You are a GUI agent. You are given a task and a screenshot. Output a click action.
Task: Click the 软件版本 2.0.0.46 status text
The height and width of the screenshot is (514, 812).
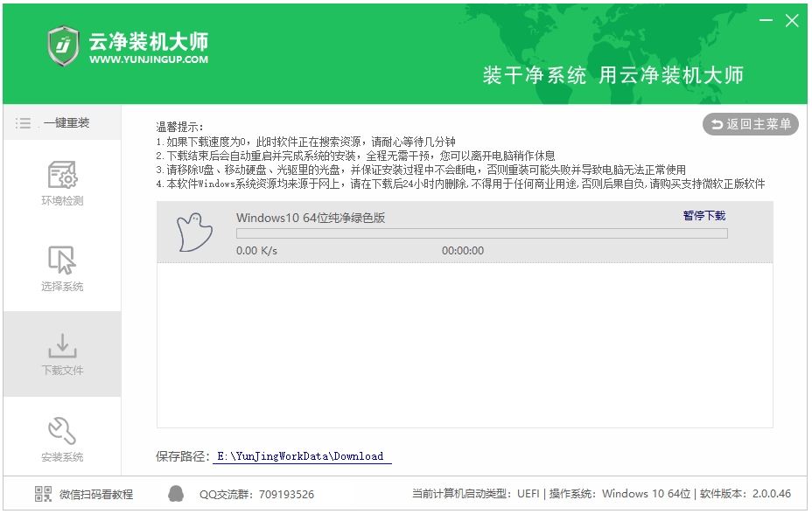[745, 494]
